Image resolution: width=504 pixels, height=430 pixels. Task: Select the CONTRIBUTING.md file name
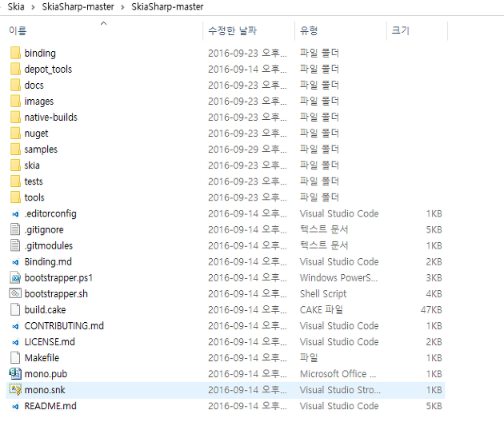click(64, 326)
